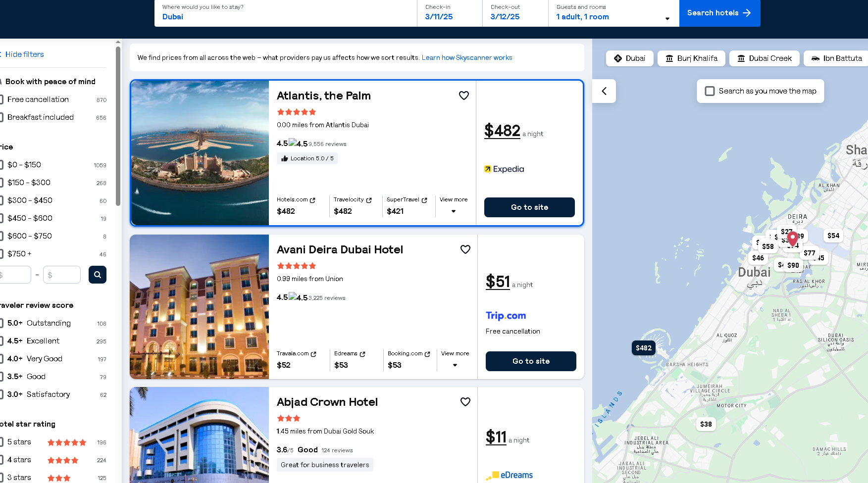Click the heart icon on Abjad Crown Hotel

465,402
